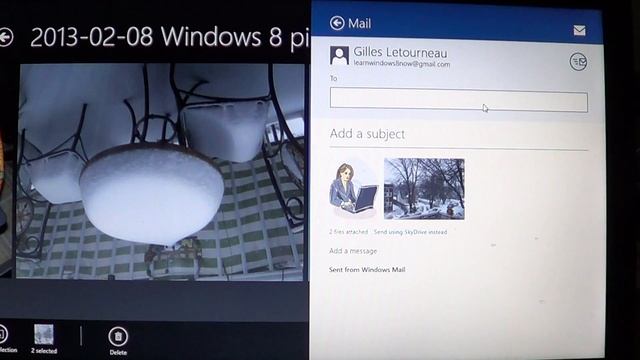Click Send using SkyDrive instead link
The height and width of the screenshot is (360, 640).
point(410,232)
